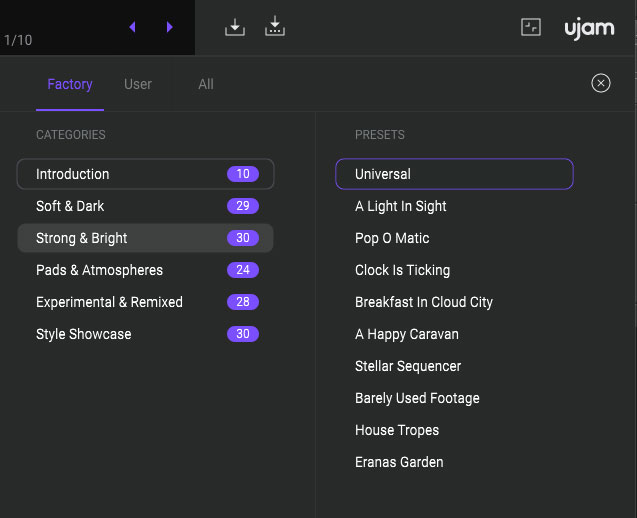Click the save preset download icon
The width and height of the screenshot is (637, 518).
coord(235,27)
